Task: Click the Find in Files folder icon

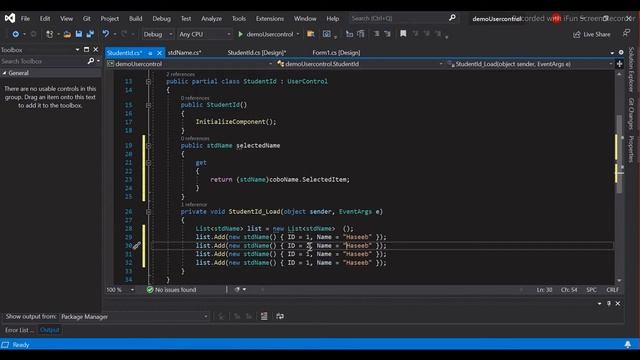Action: [x=311, y=34]
